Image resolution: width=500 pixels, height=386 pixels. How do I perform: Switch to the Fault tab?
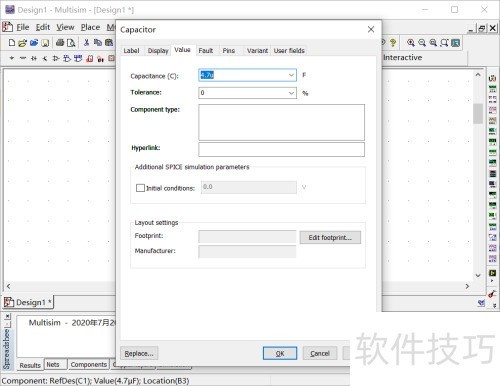(x=206, y=51)
